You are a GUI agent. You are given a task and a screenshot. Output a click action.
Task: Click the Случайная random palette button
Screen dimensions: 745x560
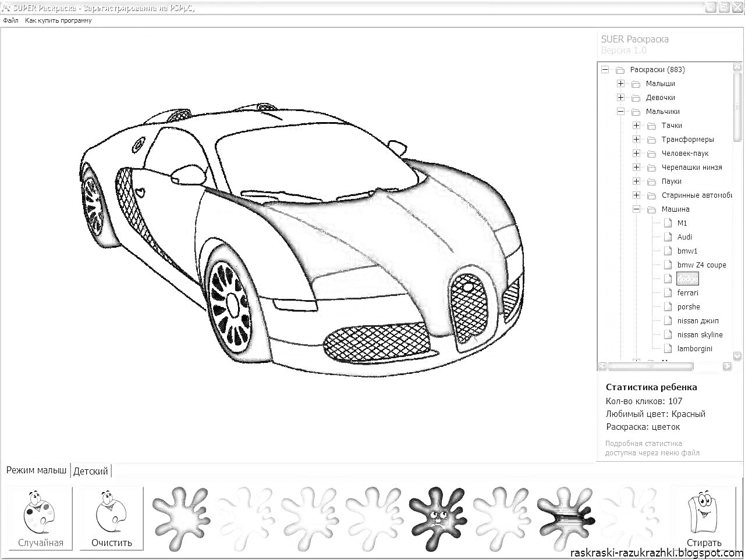pyautogui.click(x=40, y=519)
